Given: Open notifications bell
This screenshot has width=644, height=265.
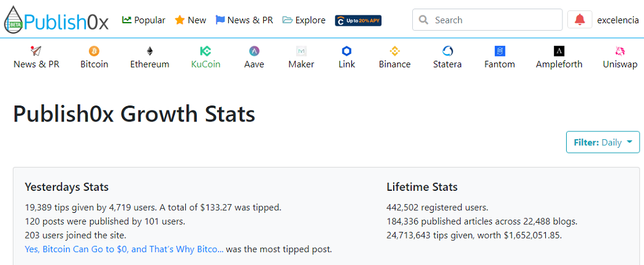Looking at the screenshot, I should coord(580,19).
